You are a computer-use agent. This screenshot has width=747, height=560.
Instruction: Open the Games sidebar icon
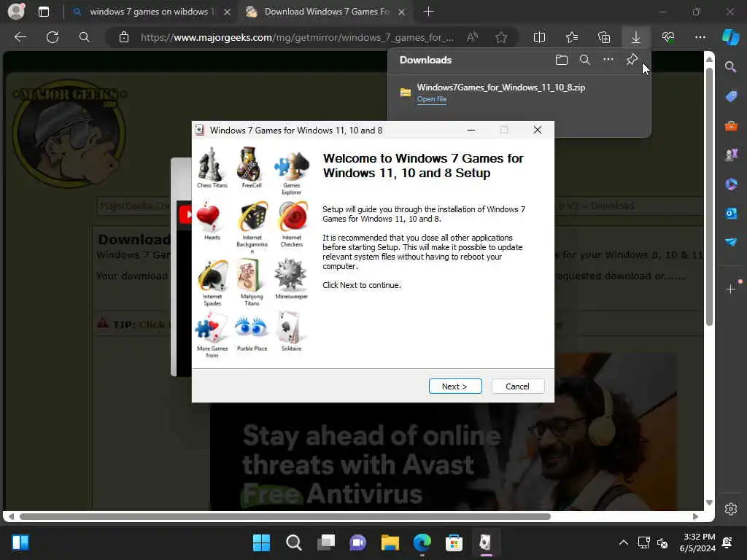click(731, 155)
